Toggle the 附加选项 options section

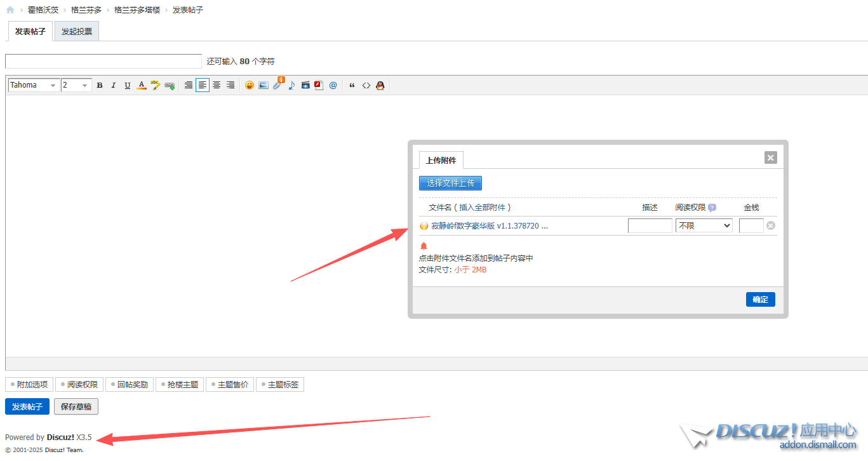29,384
